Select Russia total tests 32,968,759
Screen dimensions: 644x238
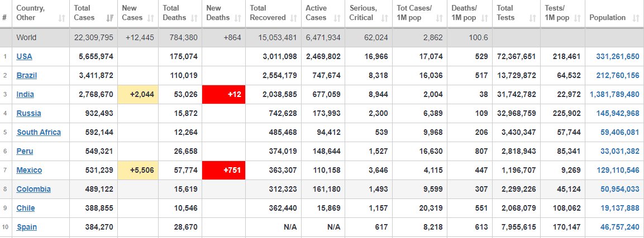coord(516,114)
